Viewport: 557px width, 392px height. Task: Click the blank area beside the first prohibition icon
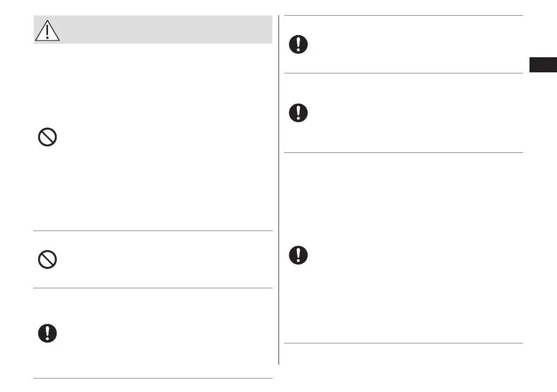pyautogui.click(x=162, y=138)
